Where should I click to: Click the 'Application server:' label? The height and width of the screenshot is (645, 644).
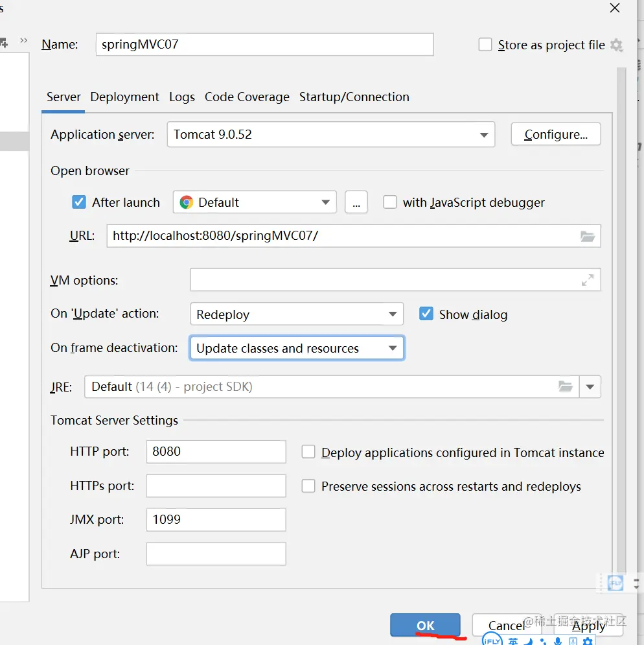[102, 135]
